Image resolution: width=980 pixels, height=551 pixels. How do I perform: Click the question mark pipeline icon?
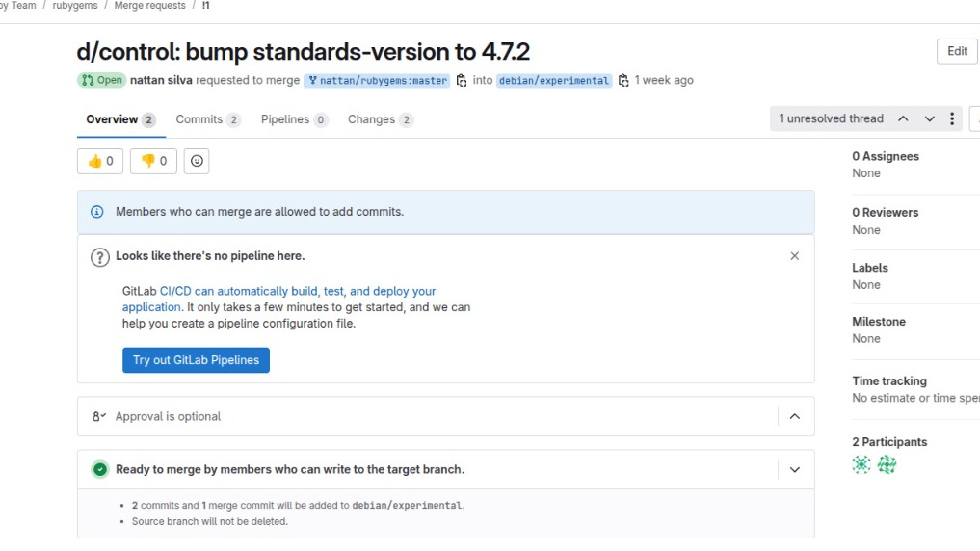click(100, 257)
